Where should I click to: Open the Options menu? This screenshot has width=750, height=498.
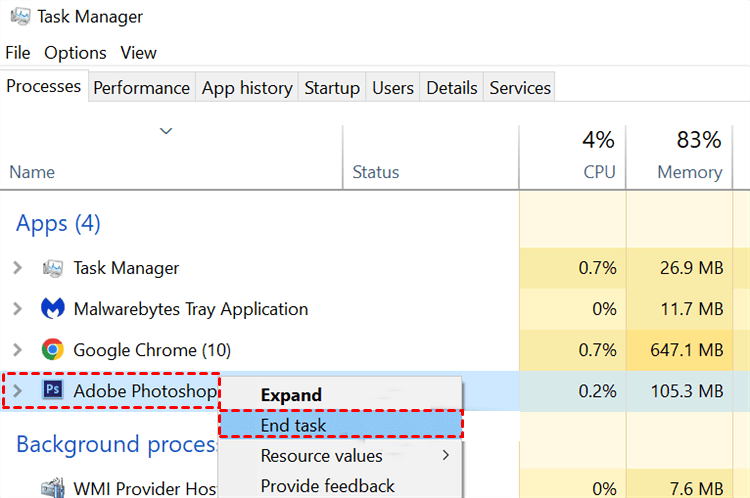(75, 52)
